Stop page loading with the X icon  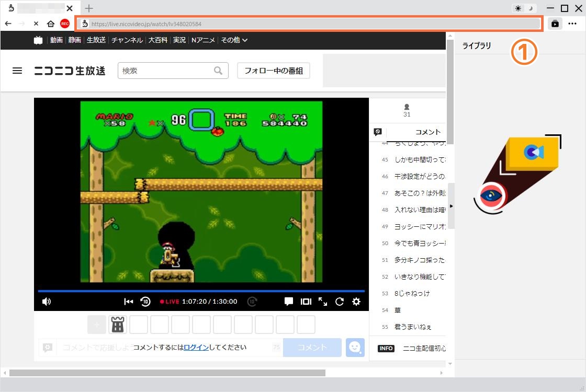pos(36,24)
